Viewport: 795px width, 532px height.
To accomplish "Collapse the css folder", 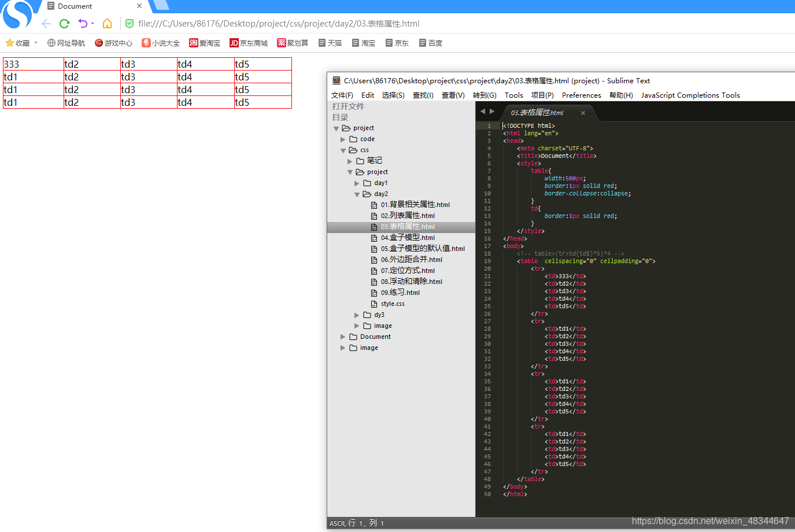I will click(x=343, y=150).
